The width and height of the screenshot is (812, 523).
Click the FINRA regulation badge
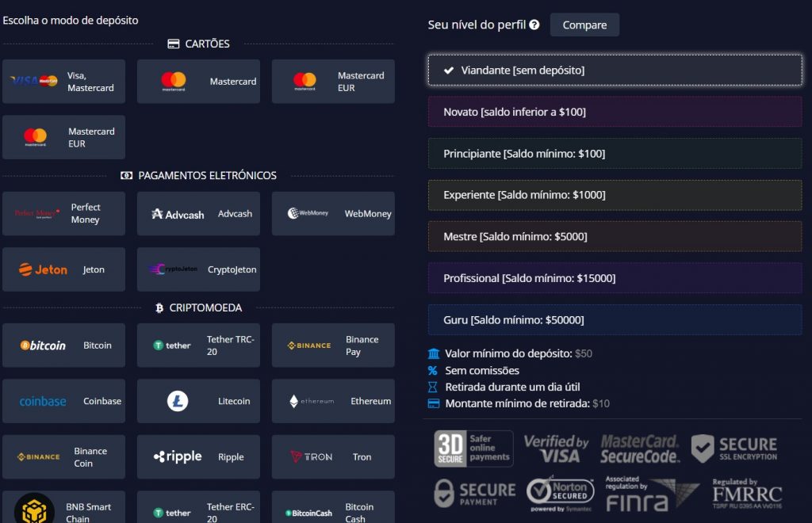pyautogui.click(x=653, y=494)
